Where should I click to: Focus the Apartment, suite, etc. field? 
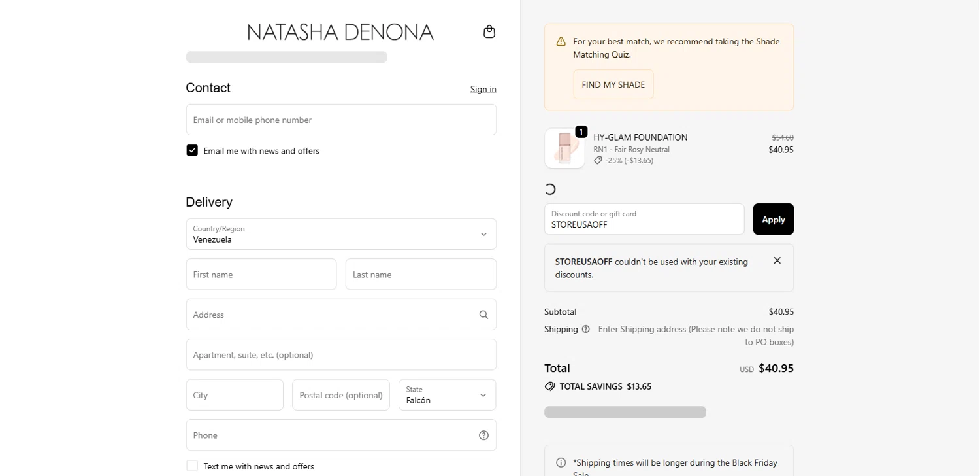click(x=341, y=355)
